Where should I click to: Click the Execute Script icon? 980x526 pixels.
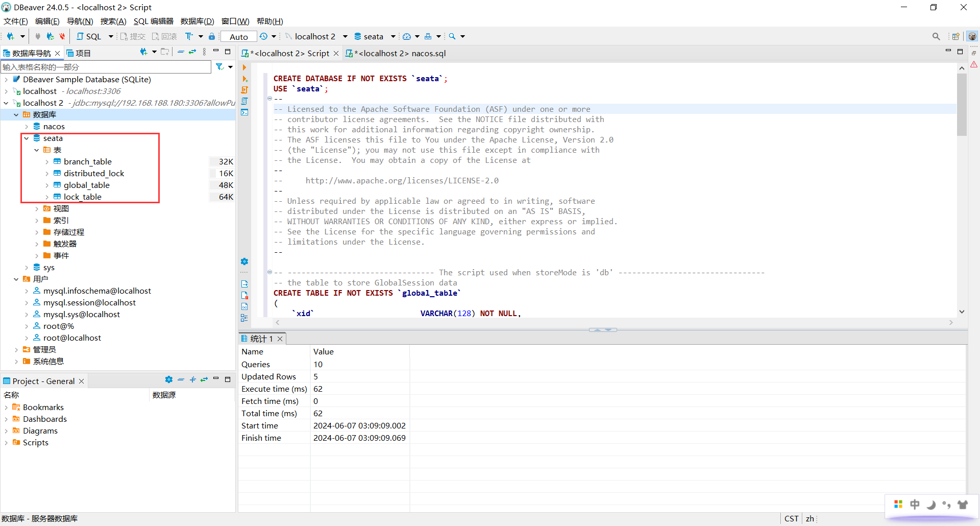(244, 90)
